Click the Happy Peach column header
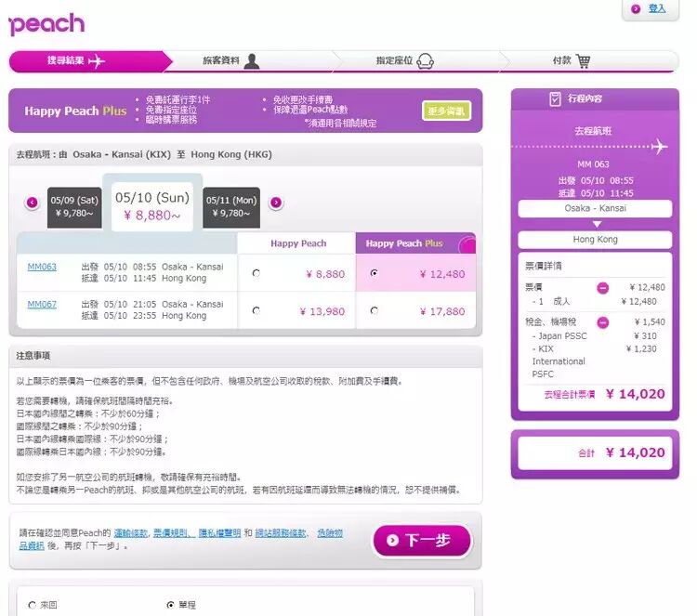 pos(297,243)
